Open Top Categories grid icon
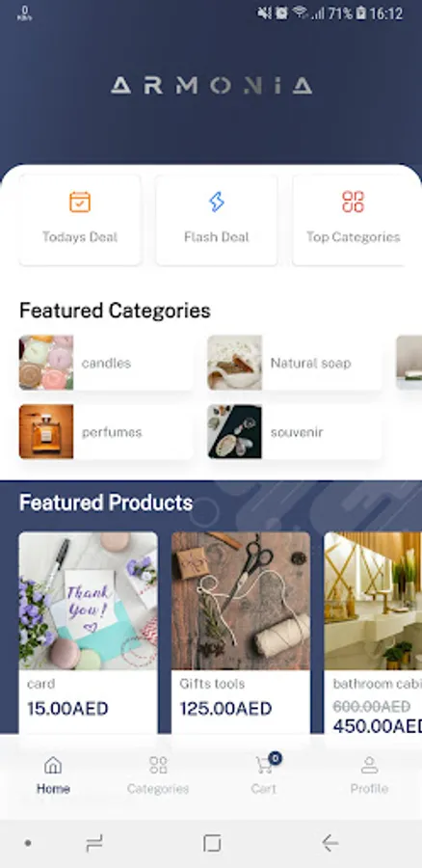The width and height of the screenshot is (422, 868). tap(353, 203)
